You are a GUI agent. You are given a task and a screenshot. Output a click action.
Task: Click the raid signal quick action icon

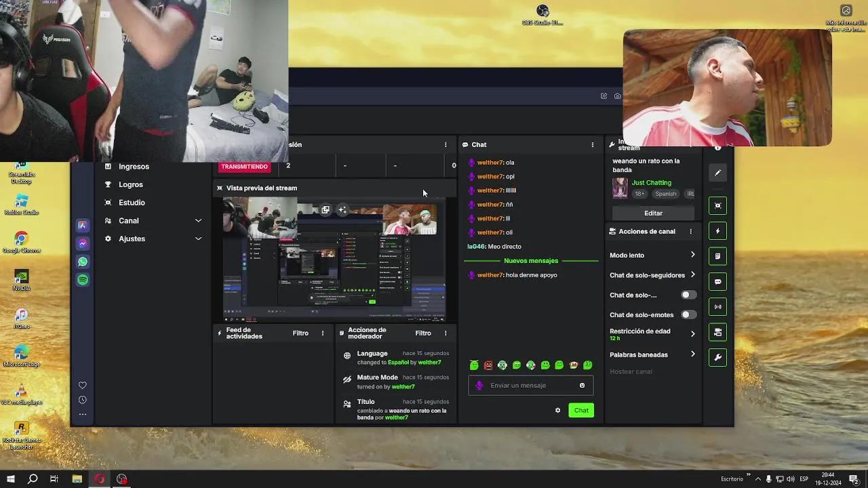717,306
